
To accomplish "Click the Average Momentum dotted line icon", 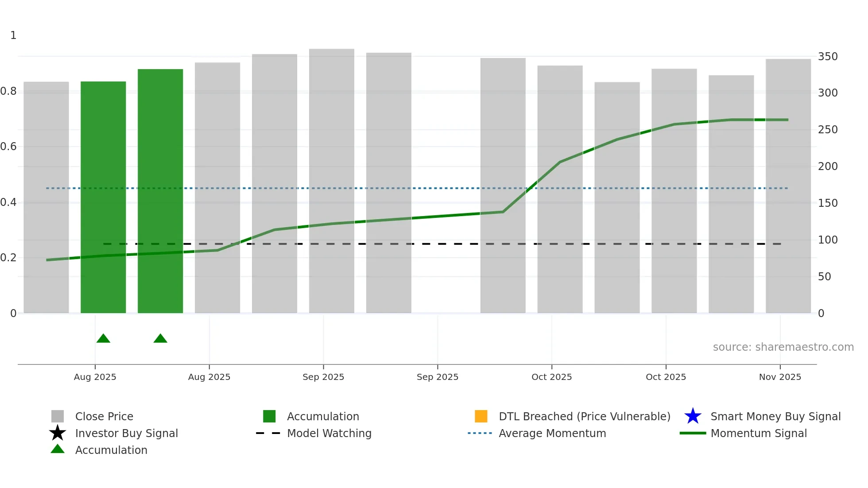I will pos(480,433).
